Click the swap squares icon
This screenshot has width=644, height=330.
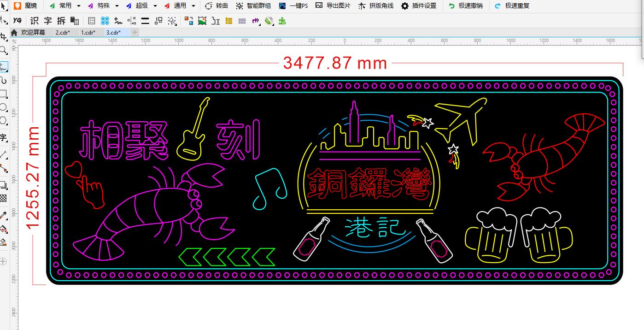coord(158,21)
